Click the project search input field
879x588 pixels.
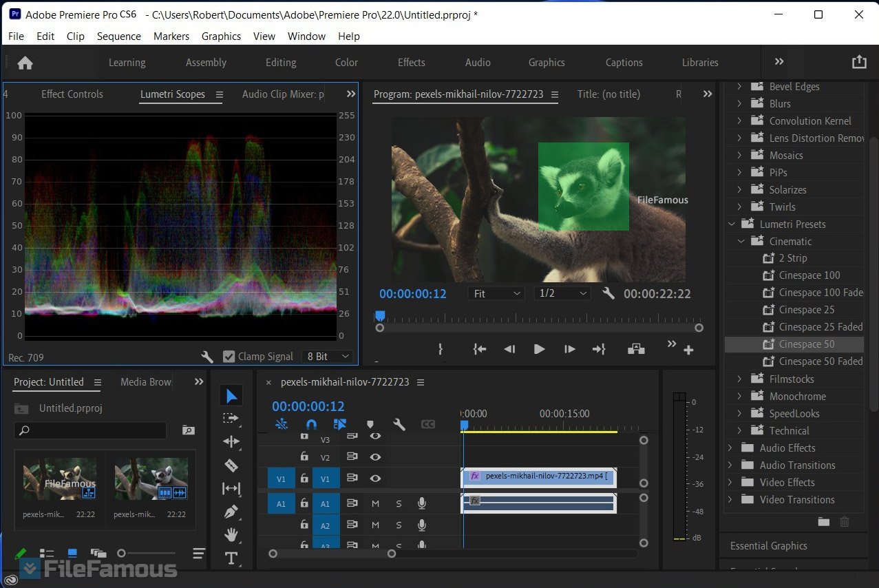[90, 430]
